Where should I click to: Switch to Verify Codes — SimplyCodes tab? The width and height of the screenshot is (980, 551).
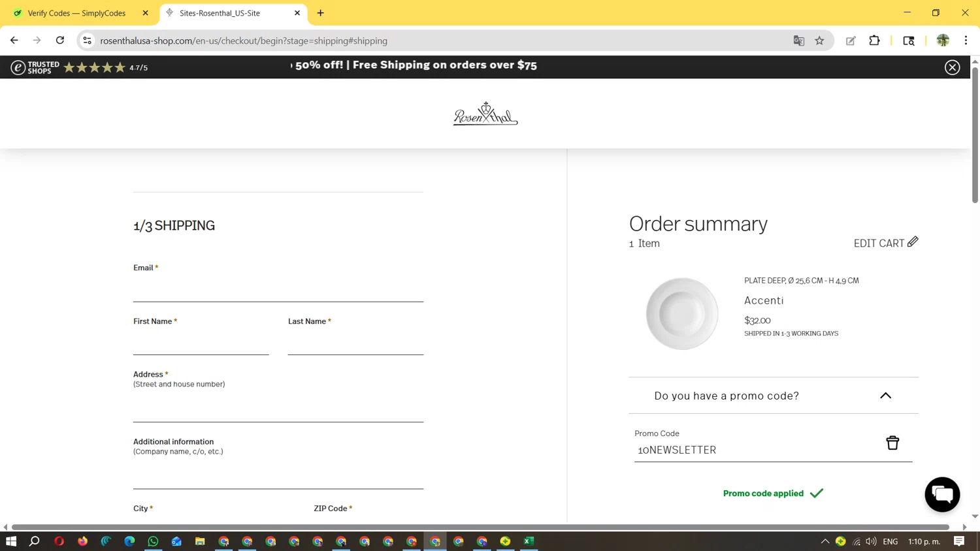(77, 13)
